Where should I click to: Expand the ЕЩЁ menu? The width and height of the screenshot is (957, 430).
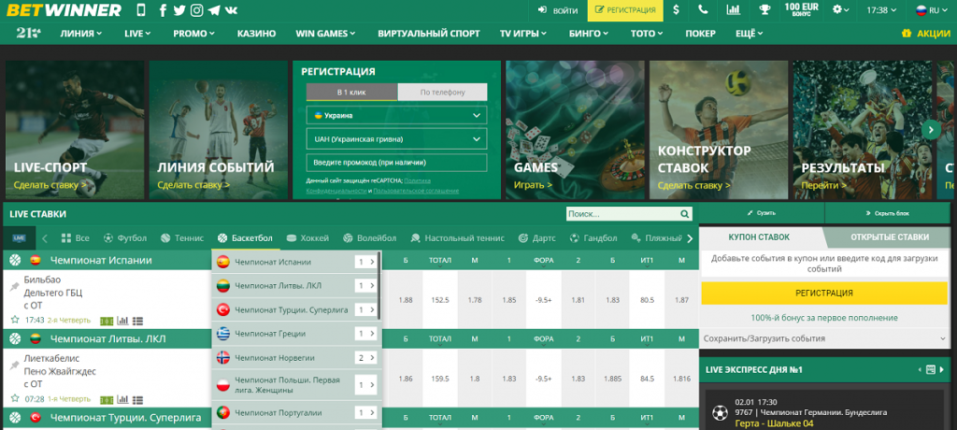(x=749, y=34)
